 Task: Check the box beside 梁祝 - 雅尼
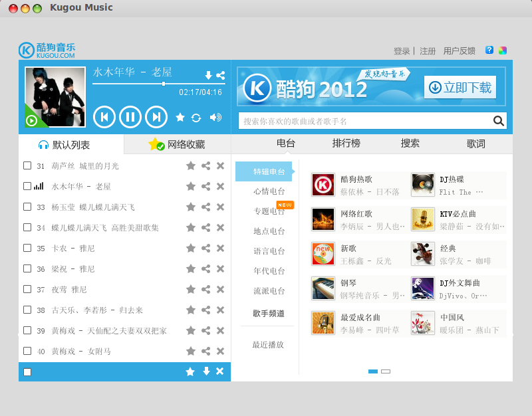click(27, 268)
